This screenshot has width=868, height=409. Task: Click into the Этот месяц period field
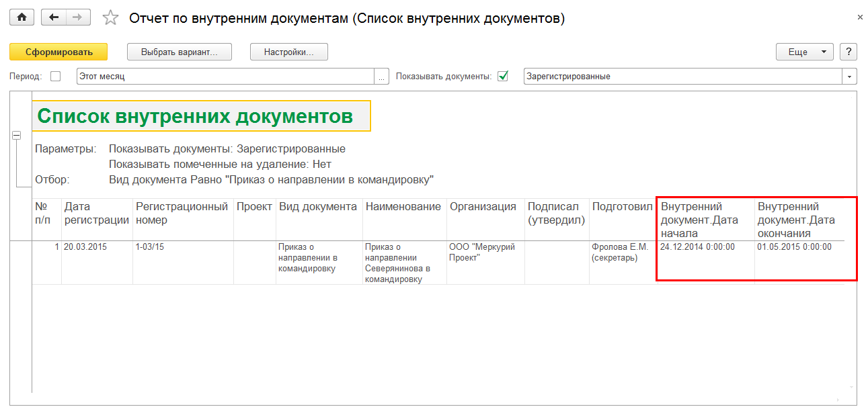click(225, 77)
